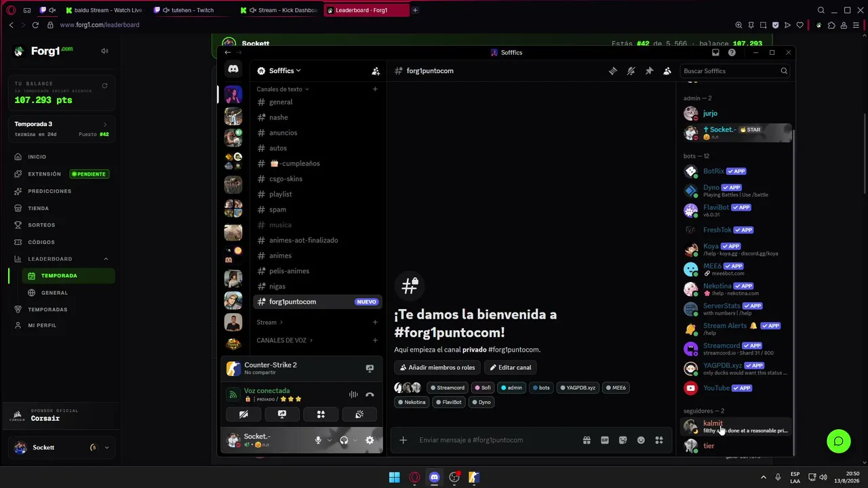The width and height of the screenshot is (868, 488).
Task: Open the Dyno bot in member list
Action: tap(736, 190)
